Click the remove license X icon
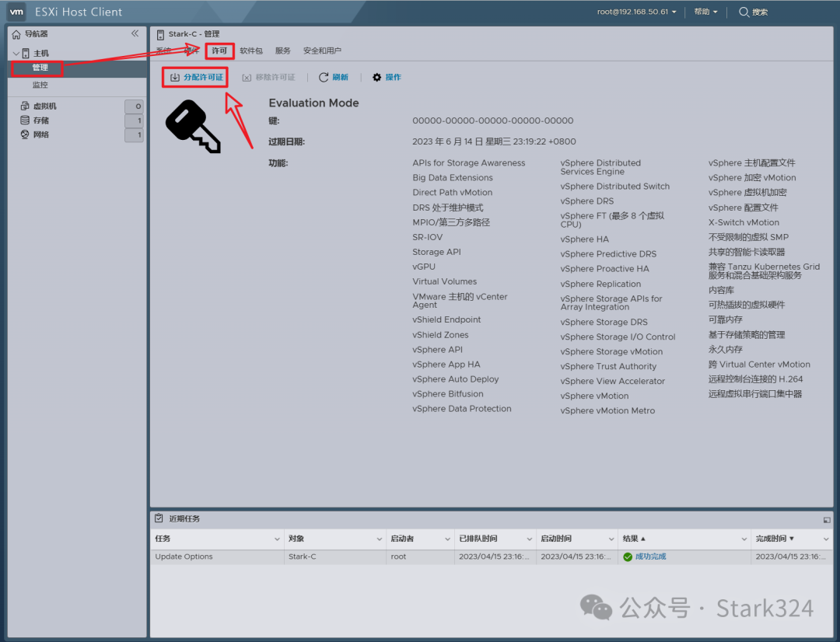This screenshot has width=840, height=642. [x=247, y=79]
